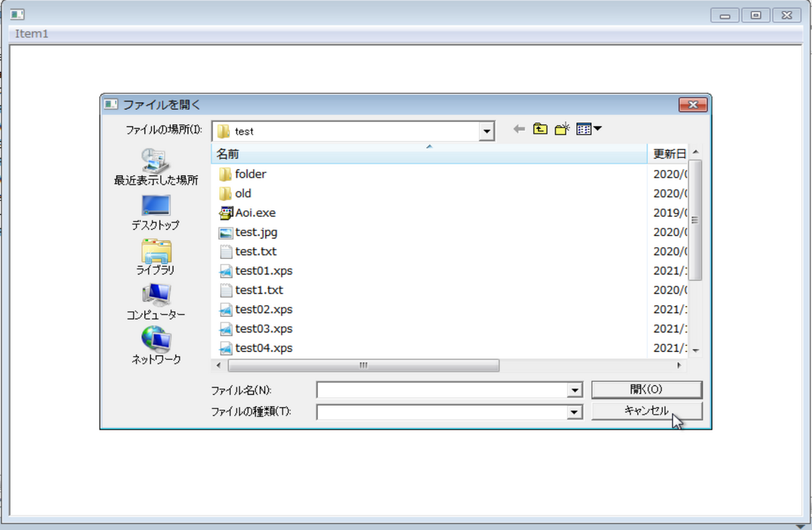The image size is (812, 530).
Task: Select test1.txt file
Action: click(251, 290)
